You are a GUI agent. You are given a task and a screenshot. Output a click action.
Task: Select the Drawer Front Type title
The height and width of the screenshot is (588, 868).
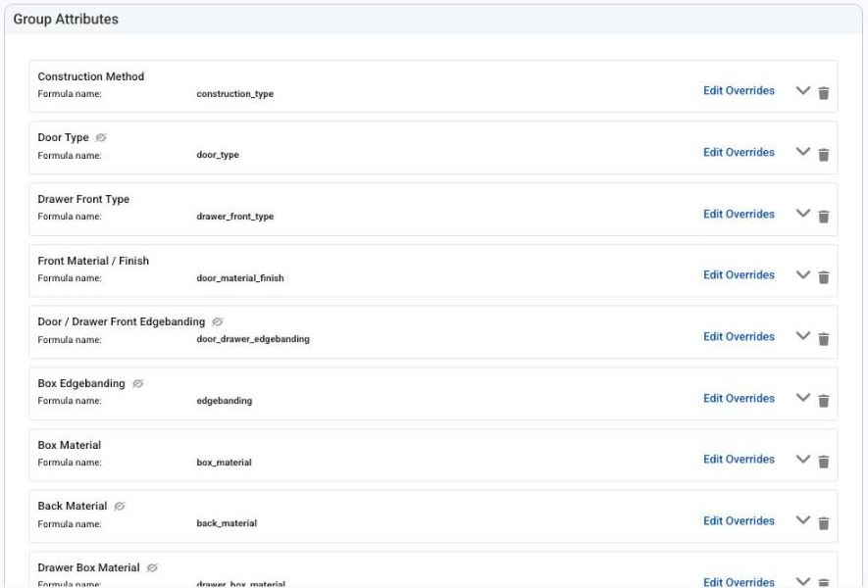[x=83, y=199]
